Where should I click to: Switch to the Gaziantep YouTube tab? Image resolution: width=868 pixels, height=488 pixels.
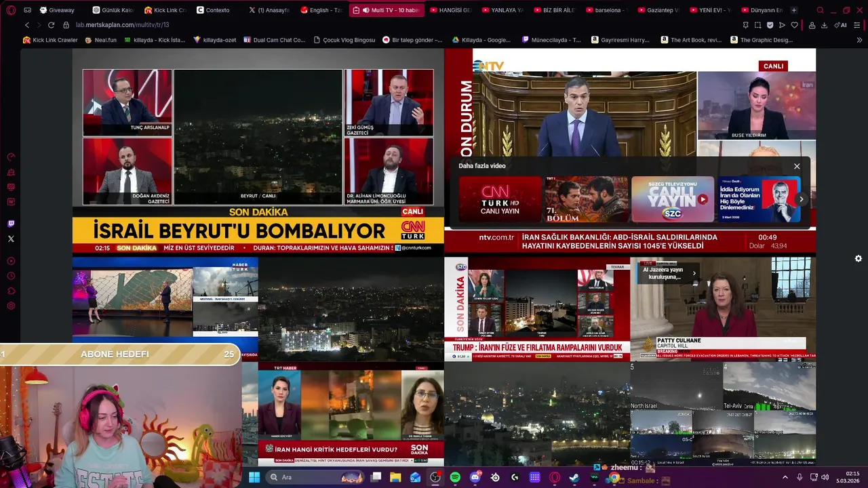click(x=658, y=10)
